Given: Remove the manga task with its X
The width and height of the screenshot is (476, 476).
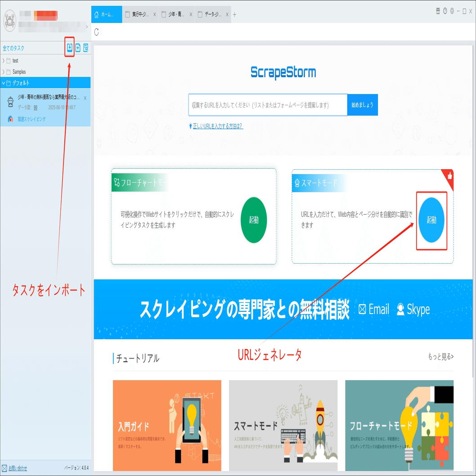Looking at the screenshot, I should 85,98.
